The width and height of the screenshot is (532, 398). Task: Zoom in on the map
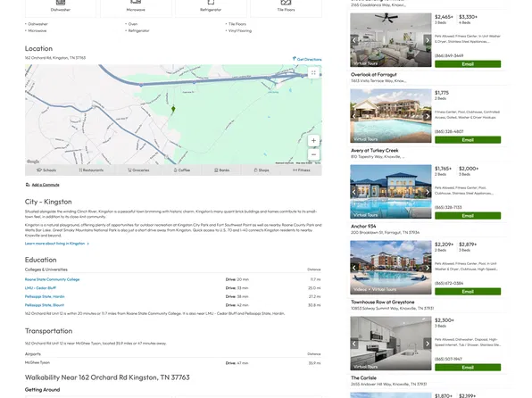[x=313, y=140]
